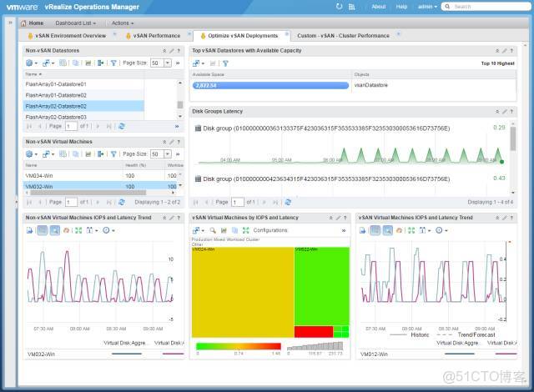
Task: Collapse the Disk Groups Latency widget
Action: [497, 112]
